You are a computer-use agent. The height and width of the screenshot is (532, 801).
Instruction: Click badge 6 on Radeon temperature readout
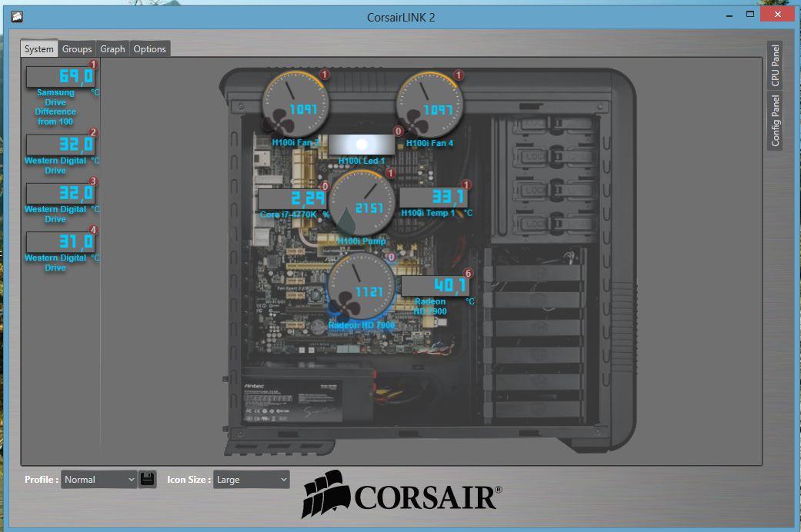coord(468,273)
